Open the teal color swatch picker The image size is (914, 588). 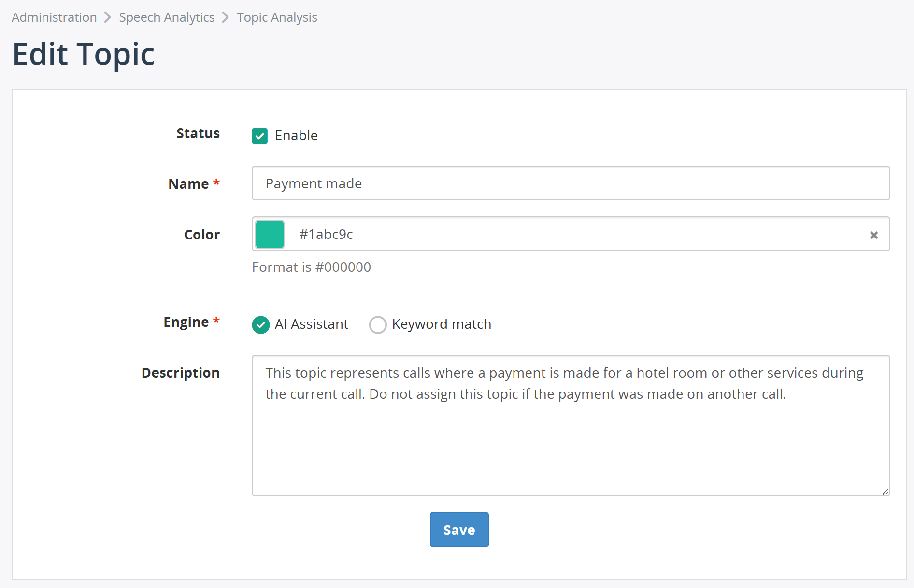point(270,234)
